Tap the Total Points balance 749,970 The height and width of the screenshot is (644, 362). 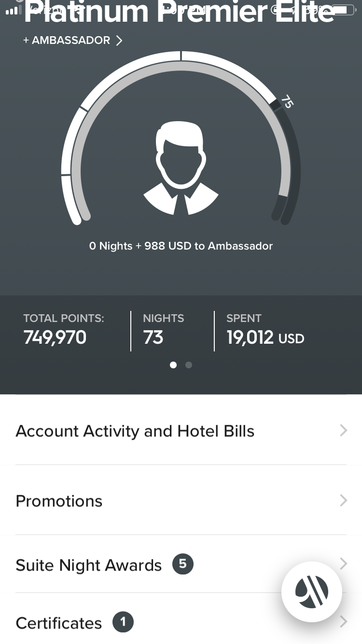coord(55,337)
